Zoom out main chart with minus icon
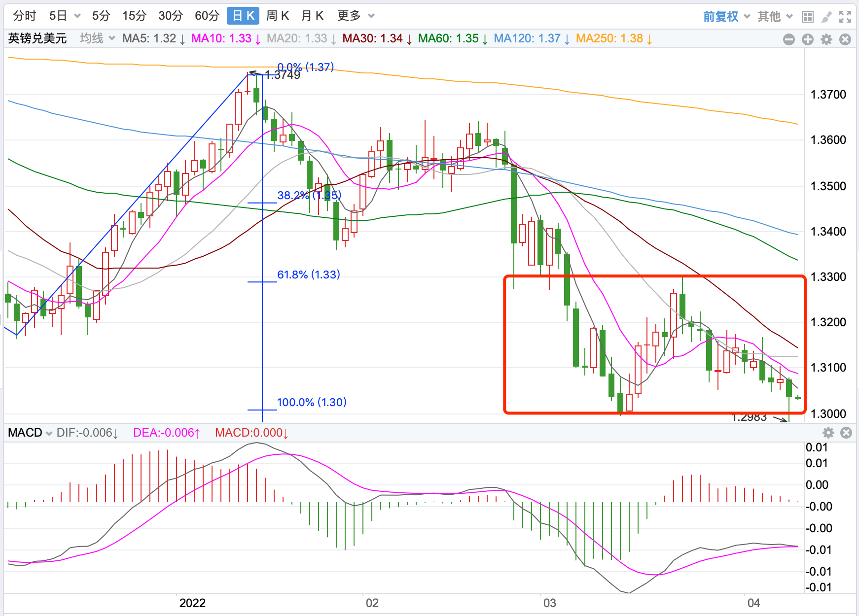Viewport: 859px width, 616px height. coord(789,39)
